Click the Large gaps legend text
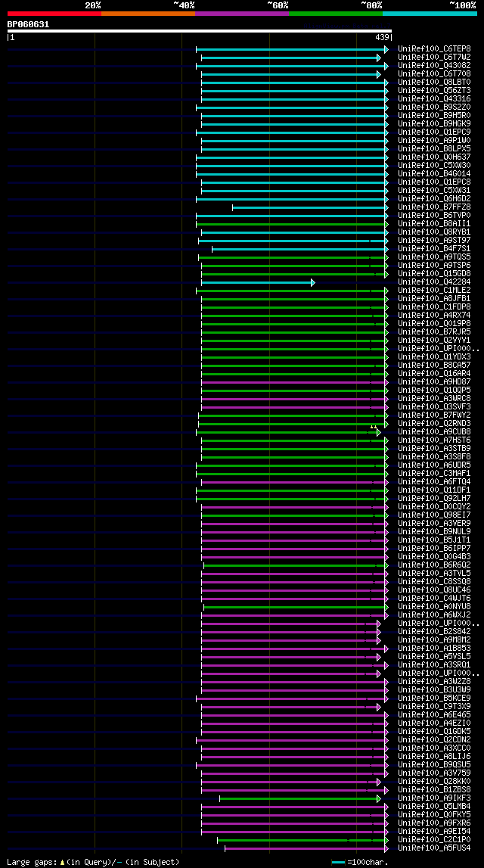This screenshot has width=484, height=868. click(93, 863)
